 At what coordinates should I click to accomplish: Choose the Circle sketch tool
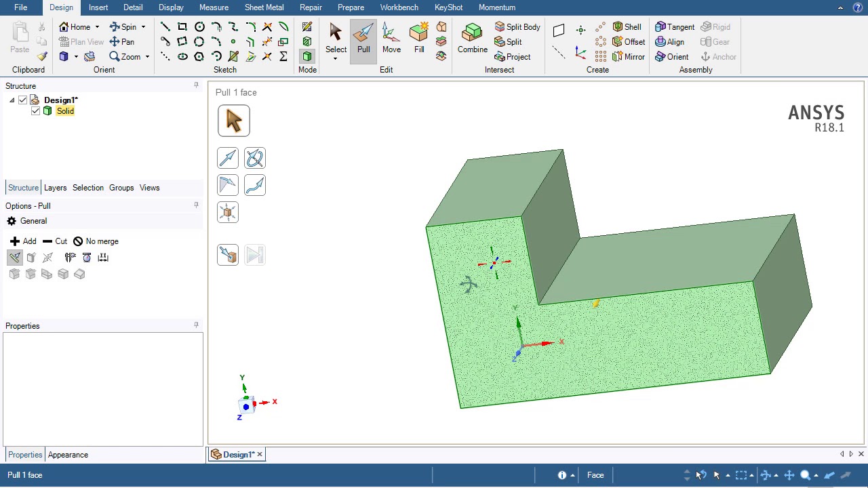(199, 26)
